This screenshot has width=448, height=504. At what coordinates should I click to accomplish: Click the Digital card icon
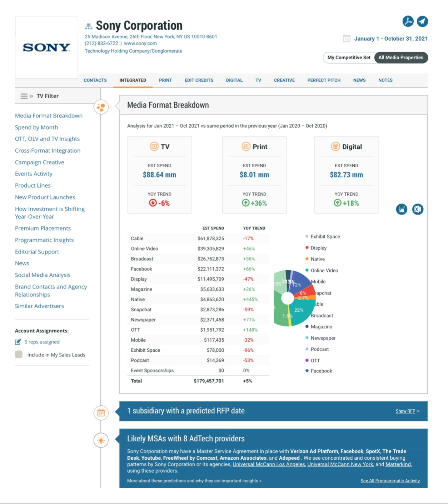335,147
